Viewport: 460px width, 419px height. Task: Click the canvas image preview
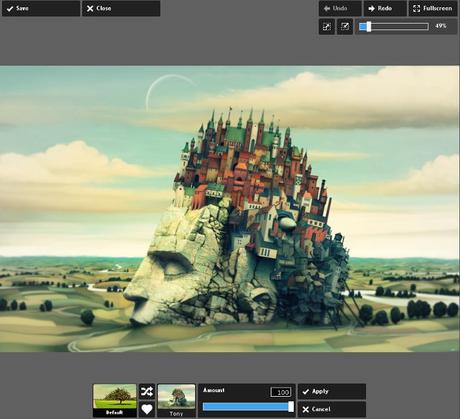point(230,209)
